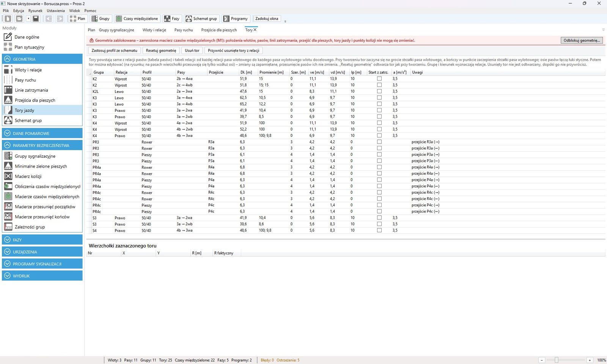Click the new file toolbar icon
Screen dimensions: 607x364
pyautogui.click(x=8, y=19)
